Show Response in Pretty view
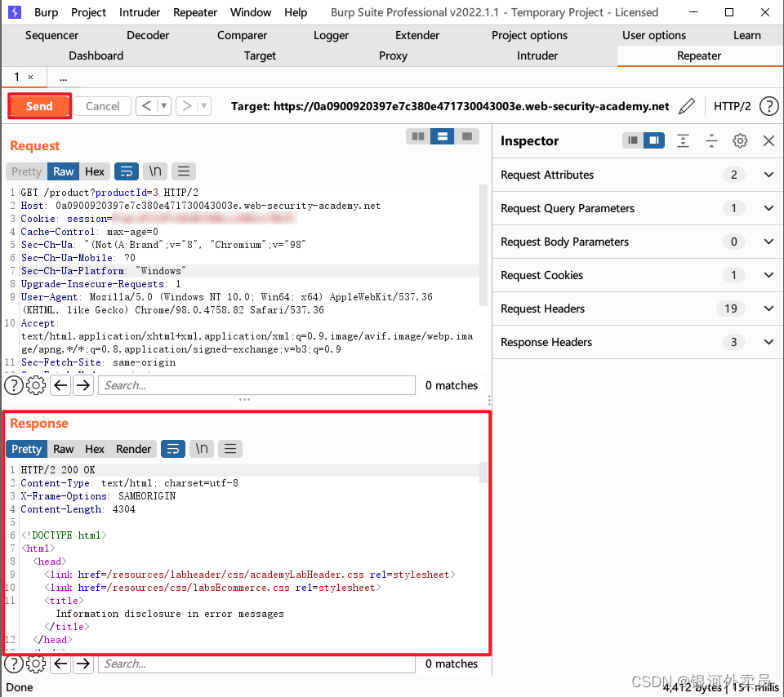This screenshot has height=697, width=784. click(x=26, y=449)
